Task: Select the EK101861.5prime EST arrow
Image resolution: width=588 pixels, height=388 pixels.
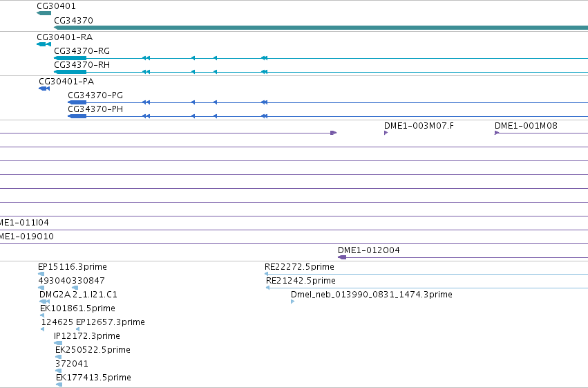Action: [x=42, y=315]
